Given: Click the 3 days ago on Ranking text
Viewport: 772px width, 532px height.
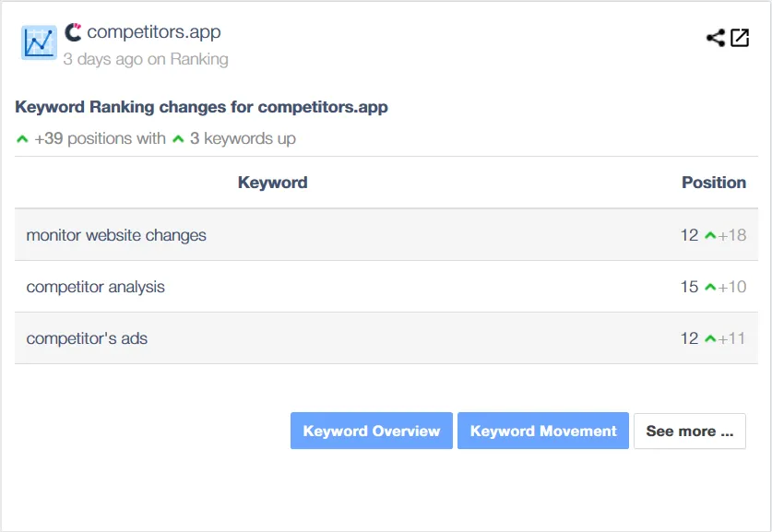Looking at the screenshot, I should coord(146,59).
